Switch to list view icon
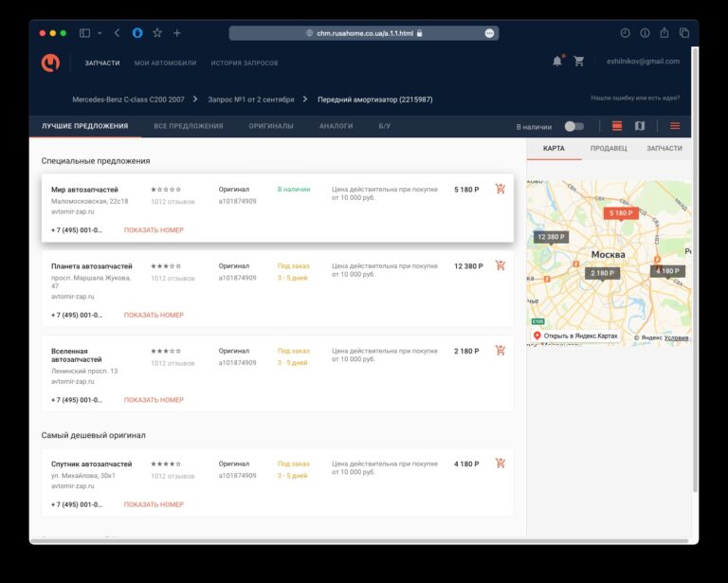This screenshot has width=728, height=583. coord(617,126)
